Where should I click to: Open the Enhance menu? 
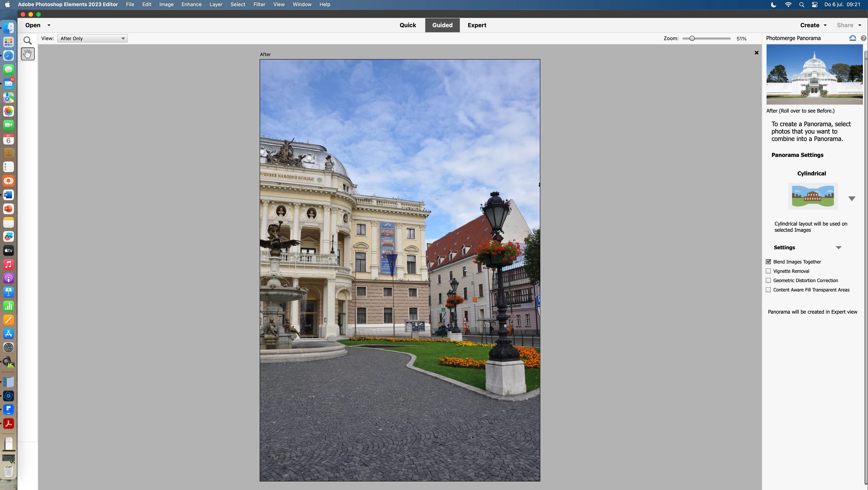(191, 4)
